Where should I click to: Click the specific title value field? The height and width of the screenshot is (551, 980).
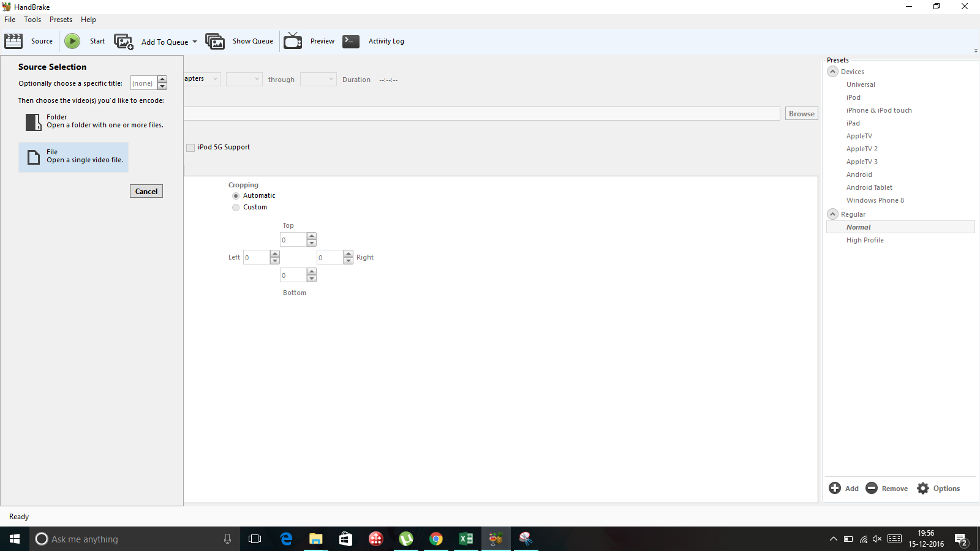[x=144, y=83]
